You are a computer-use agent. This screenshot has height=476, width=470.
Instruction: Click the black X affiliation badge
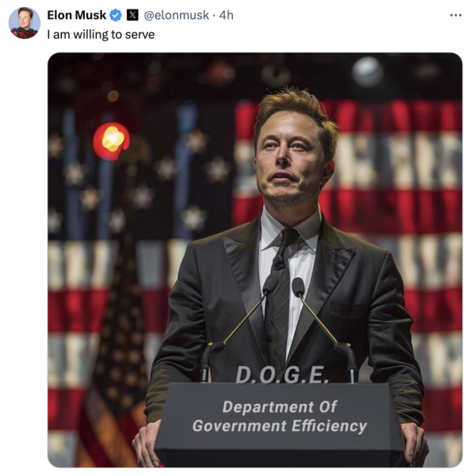pyautogui.click(x=132, y=15)
